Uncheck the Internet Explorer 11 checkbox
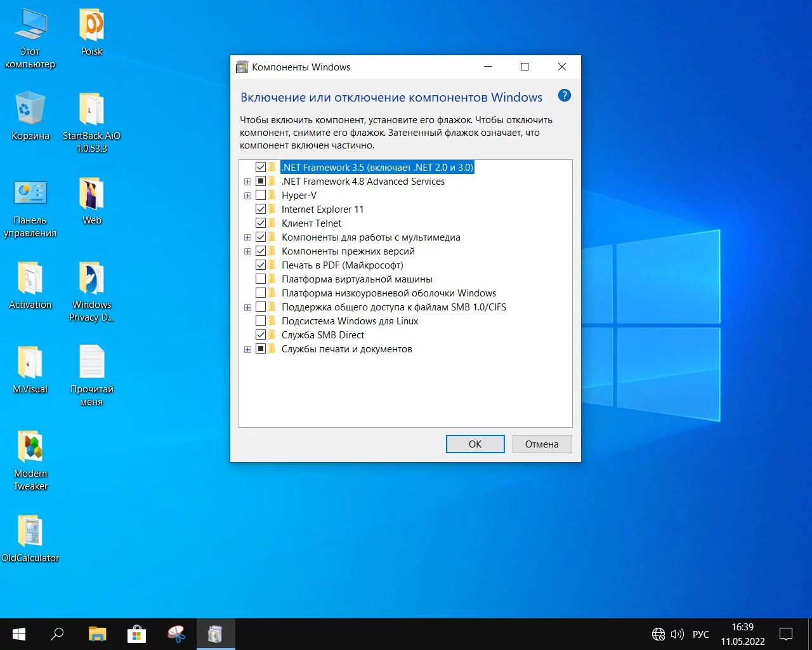Image resolution: width=812 pixels, height=650 pixels. pos(261,209)
